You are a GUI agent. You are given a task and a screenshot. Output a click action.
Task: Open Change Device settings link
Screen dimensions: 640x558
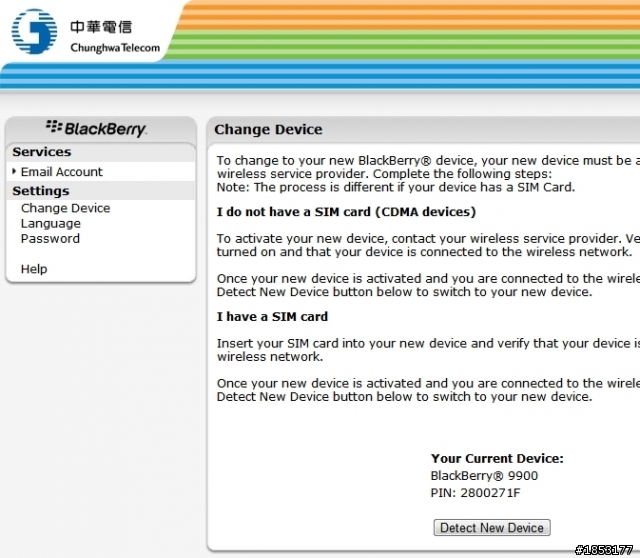point(65,208)
